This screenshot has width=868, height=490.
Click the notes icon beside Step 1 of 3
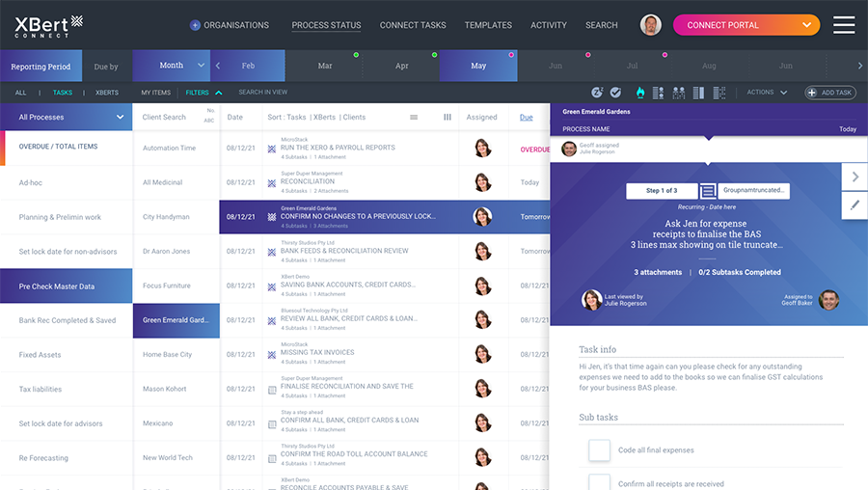coord(707,191)
